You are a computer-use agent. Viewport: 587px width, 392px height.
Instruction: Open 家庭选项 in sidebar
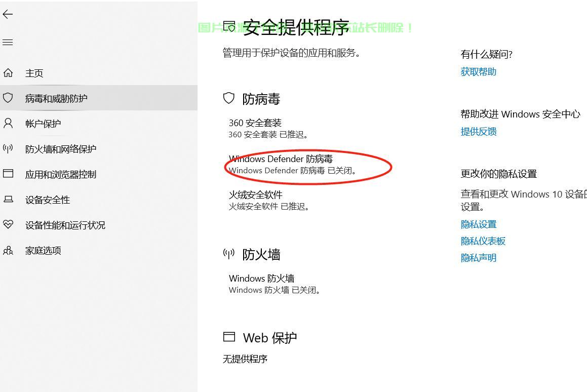(x=43, y=251)
